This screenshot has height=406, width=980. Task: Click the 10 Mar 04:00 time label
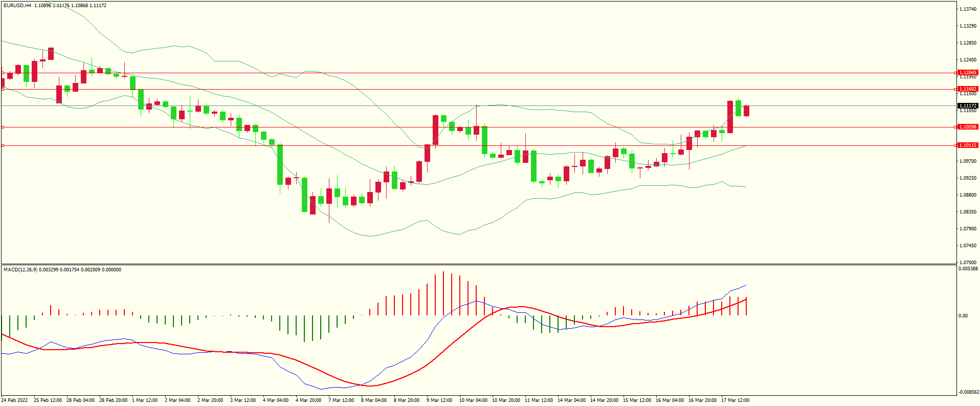474,400
